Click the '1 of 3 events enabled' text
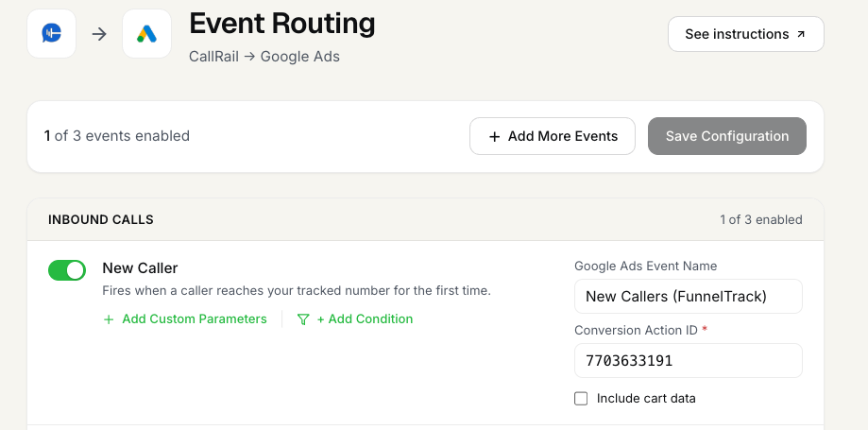 click(x=117, y=136)
